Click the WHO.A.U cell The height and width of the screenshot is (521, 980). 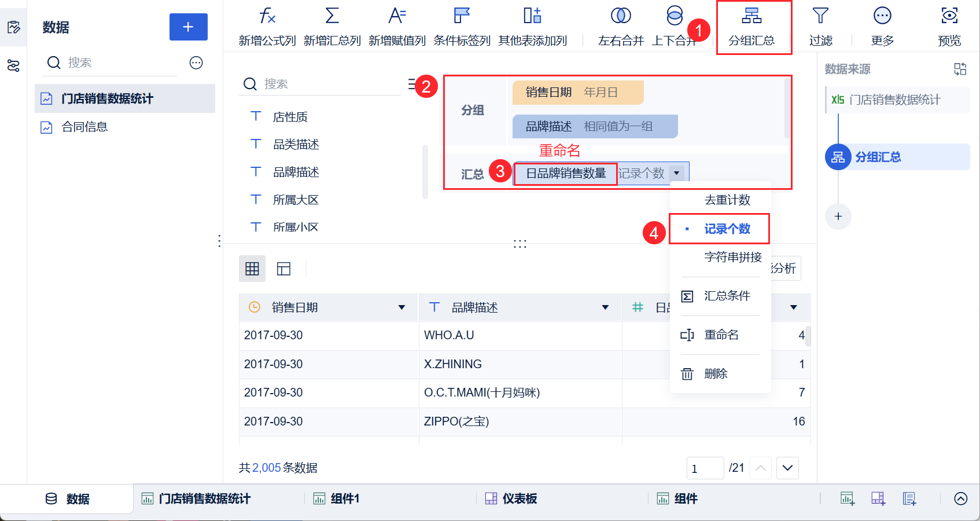[520, 335]
